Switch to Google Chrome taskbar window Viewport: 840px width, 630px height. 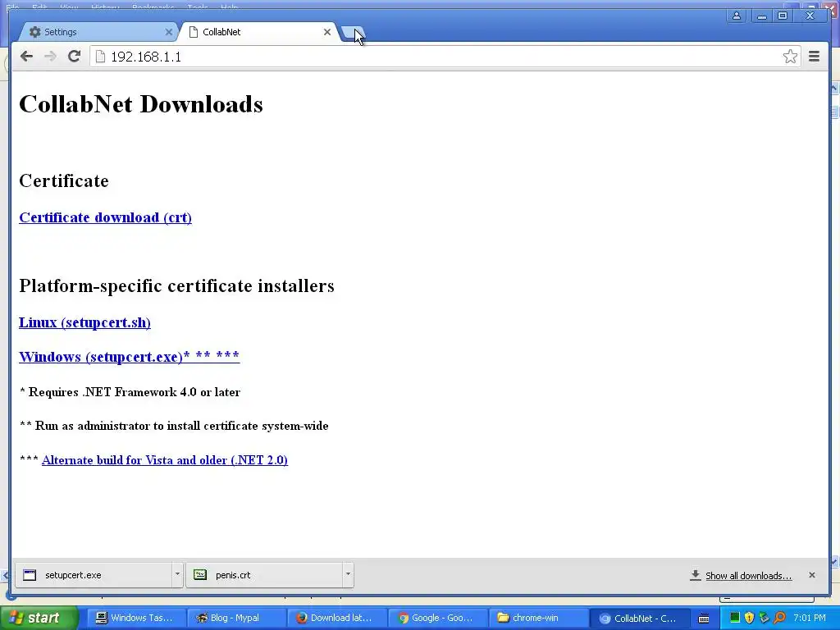pos(436,618)
